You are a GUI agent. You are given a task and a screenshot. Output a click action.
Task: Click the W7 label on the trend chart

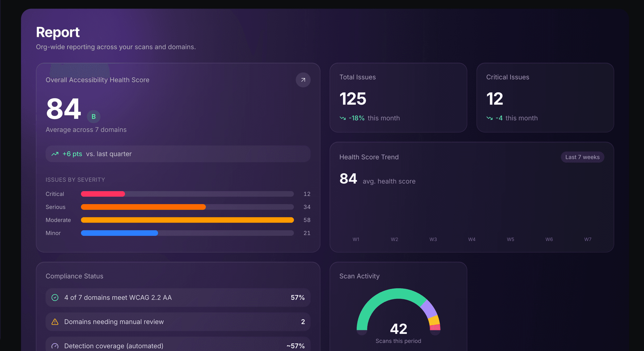pyautogui.click(x=588, y=239)
